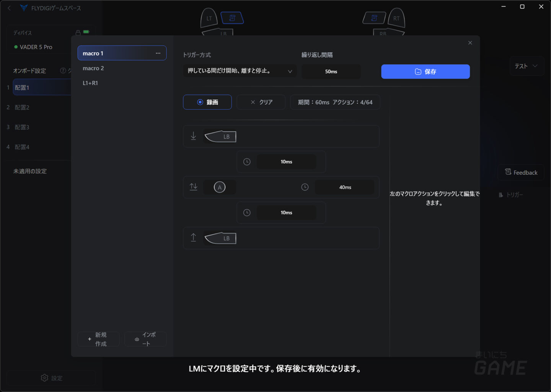Edit the 40ms duration of A button
Viewport: 551px width, 392px height.
[345, 187]
